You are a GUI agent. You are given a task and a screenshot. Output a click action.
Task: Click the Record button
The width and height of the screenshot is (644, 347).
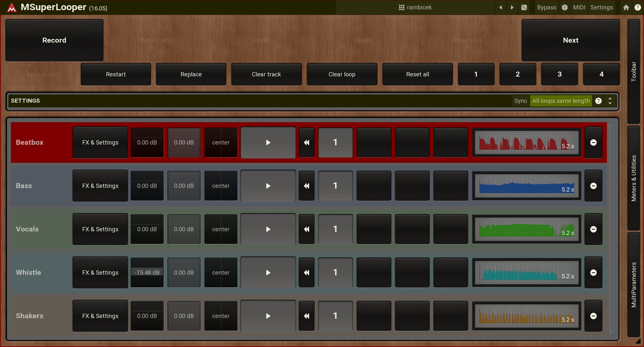tap(54, 40)
